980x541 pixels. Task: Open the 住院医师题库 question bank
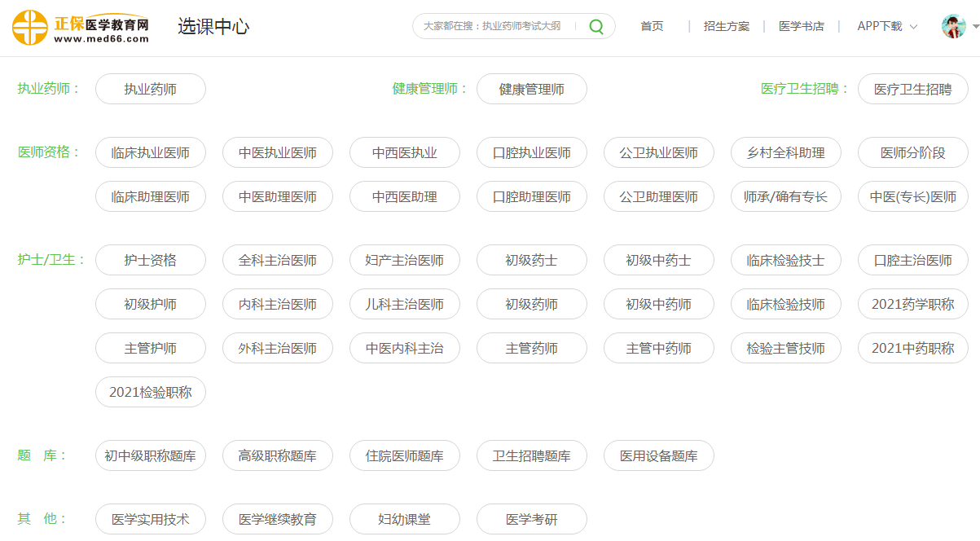tap(404, 455)
